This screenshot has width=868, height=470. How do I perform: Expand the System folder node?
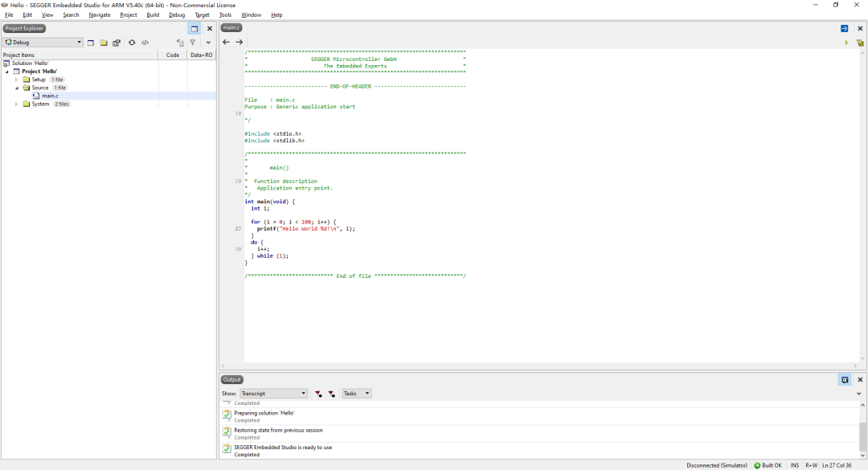tap(17, 104)
